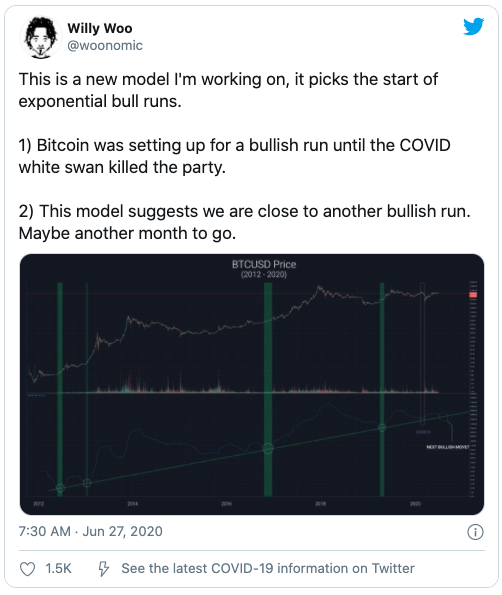This screenshot has width=502, height=595.
Task: Open the @woonomic handle link
Action: (x=105, y=46)
